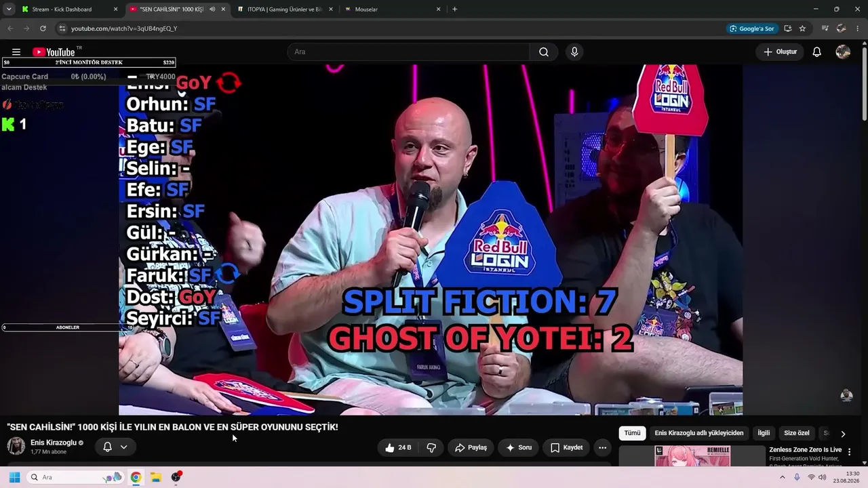Click the Chrome address bar URL

124,28
